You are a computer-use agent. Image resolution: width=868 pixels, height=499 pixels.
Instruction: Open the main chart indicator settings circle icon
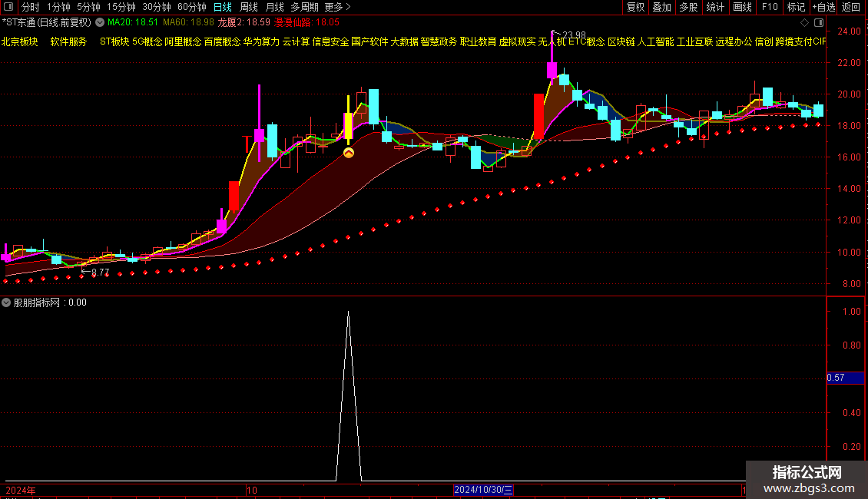tap(100, 23)
